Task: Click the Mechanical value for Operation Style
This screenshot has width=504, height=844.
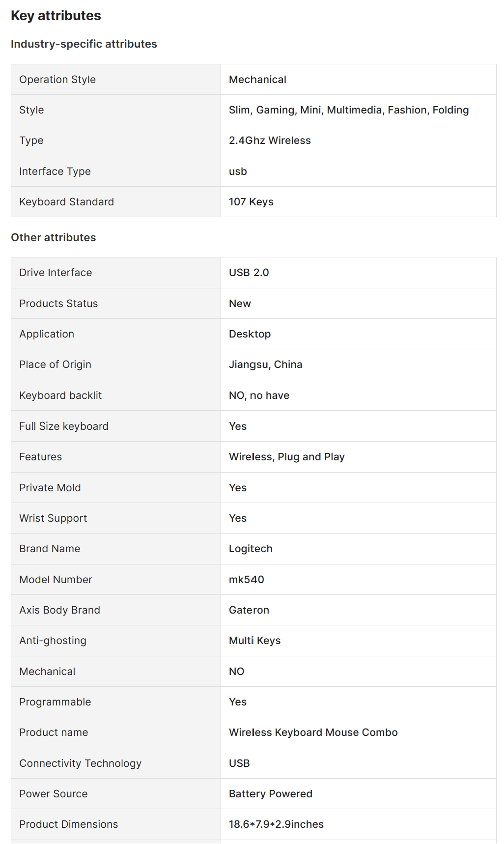Action: coord(257,80)
